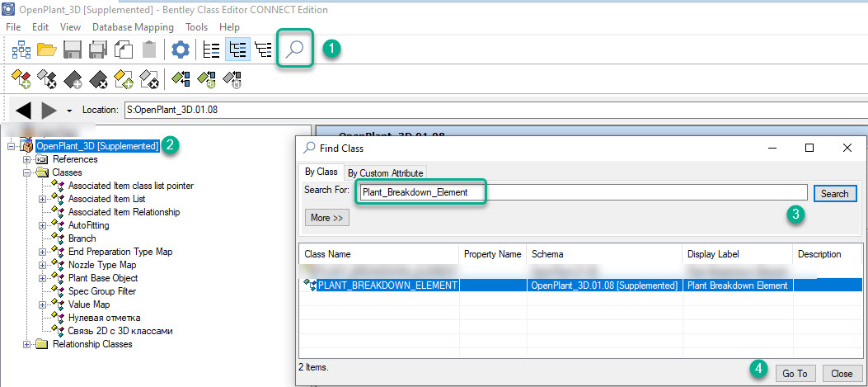
Task: Navigate forward with the grey right arrow
Action: click(x=49, y=110)
